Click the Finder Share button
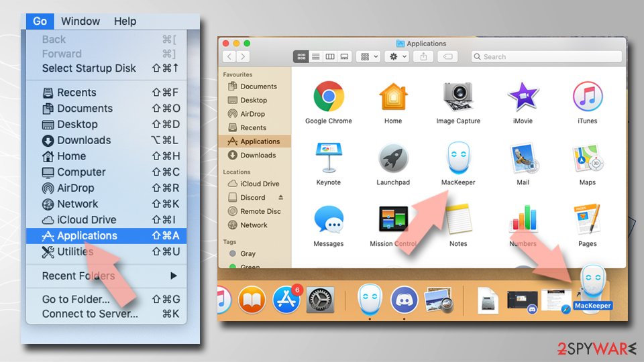 (423, 56)
